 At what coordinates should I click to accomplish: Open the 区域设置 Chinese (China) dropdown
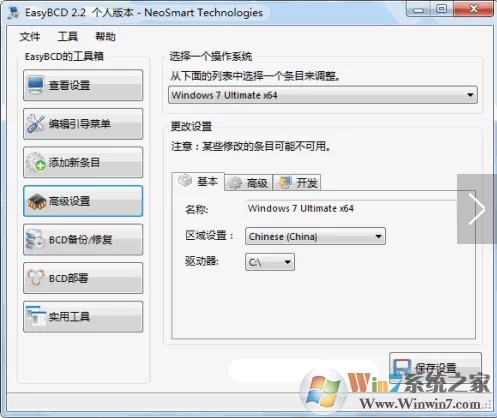315,236
